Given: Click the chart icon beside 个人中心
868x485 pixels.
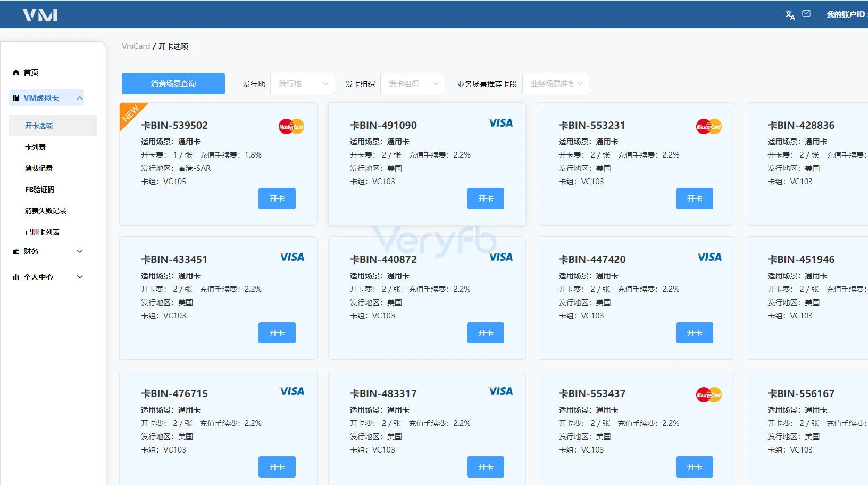Looking at the screenshot, I should click(x=16, y=277).
